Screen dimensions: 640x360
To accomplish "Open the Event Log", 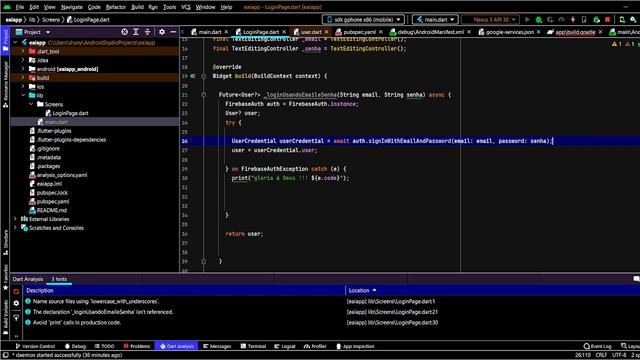I will [598, 346].
